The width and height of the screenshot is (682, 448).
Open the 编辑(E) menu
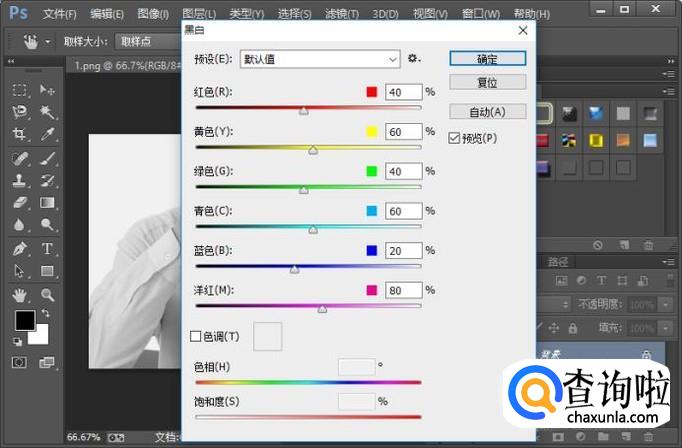[107, 14]
